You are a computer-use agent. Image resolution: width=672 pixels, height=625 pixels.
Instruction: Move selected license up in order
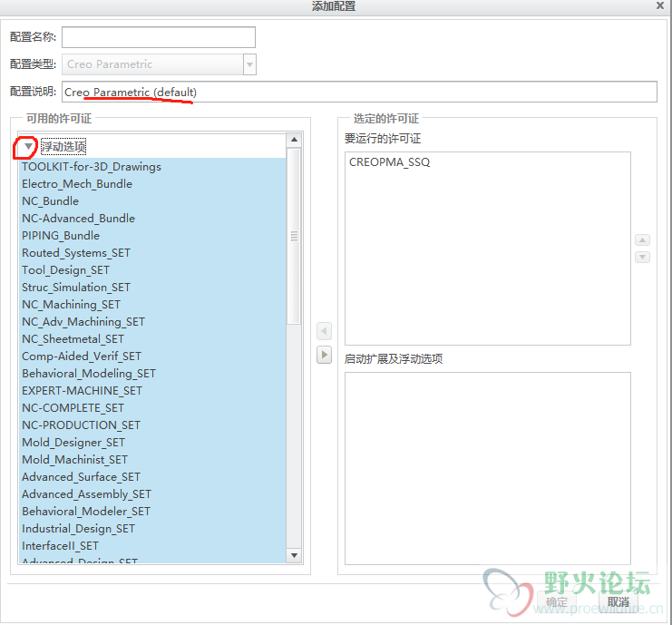click(x=642, y=240)
